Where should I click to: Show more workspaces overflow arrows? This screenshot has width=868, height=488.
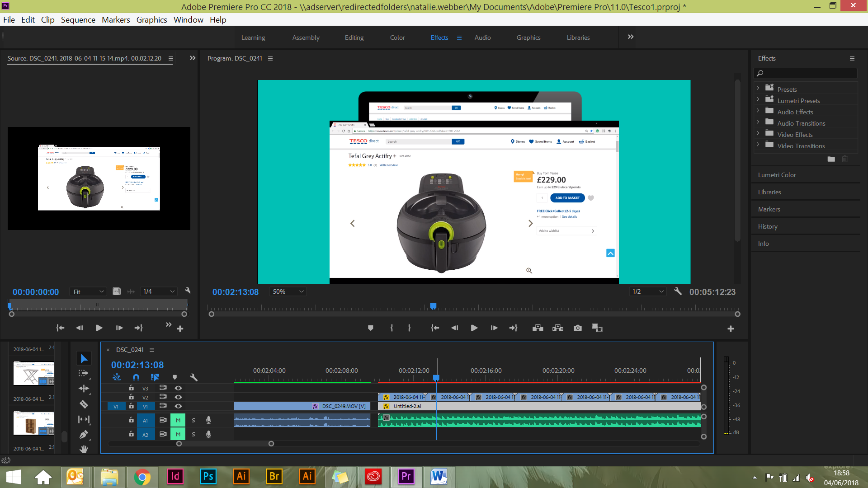631,37
